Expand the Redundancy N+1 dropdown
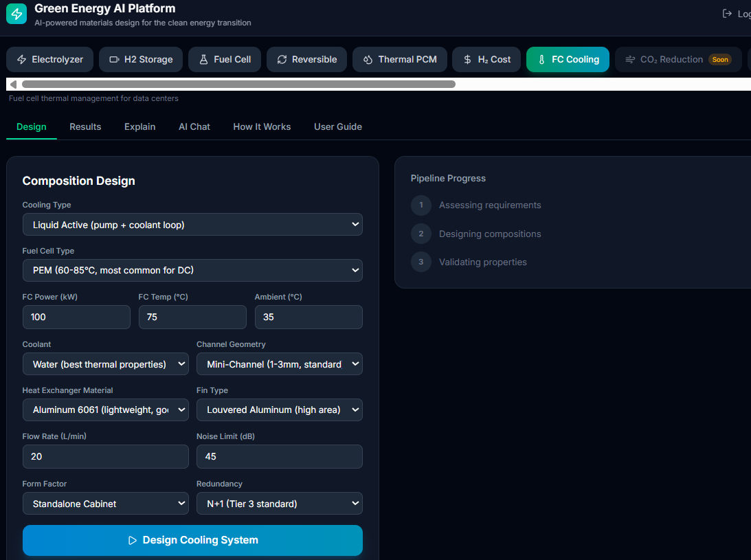The height and width of the screenshot is (560, 751). (279, 504)
